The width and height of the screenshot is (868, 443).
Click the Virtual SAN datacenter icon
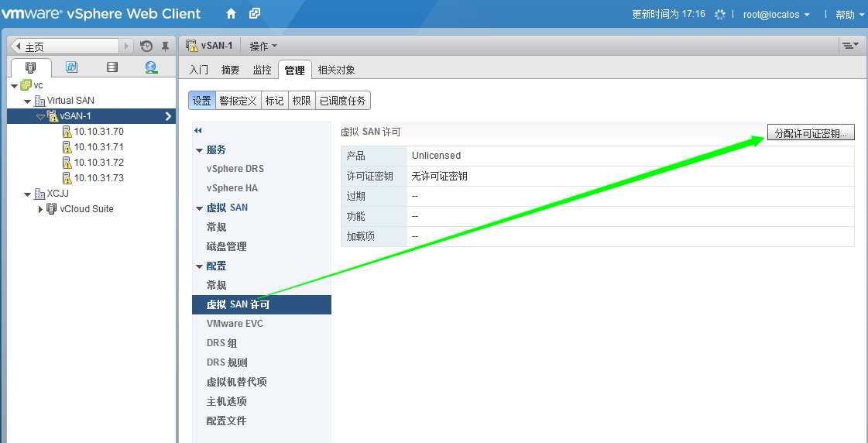pos(39,101)
